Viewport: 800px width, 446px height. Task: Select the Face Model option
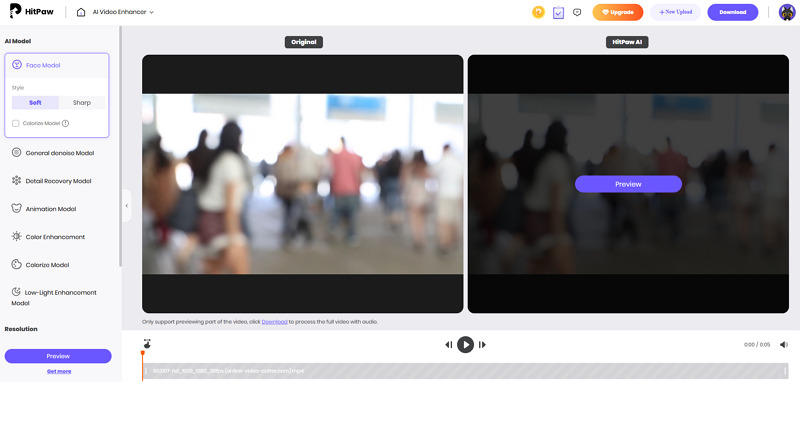pyautogui.click(x=43, y=65)
